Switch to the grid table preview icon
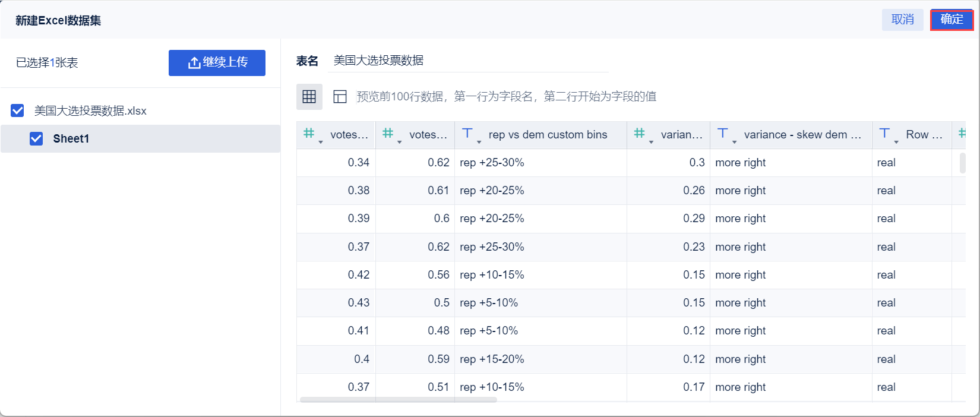 point(309,97)
